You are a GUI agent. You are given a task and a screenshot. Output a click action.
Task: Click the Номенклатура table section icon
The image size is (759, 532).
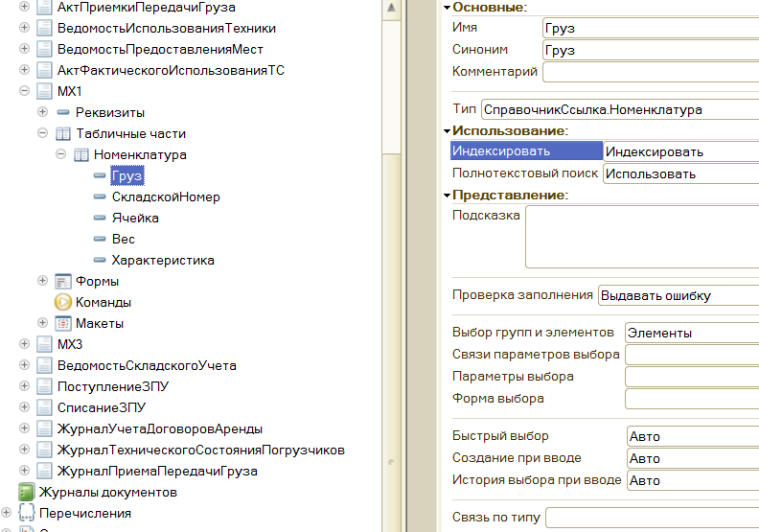[81, 155]
